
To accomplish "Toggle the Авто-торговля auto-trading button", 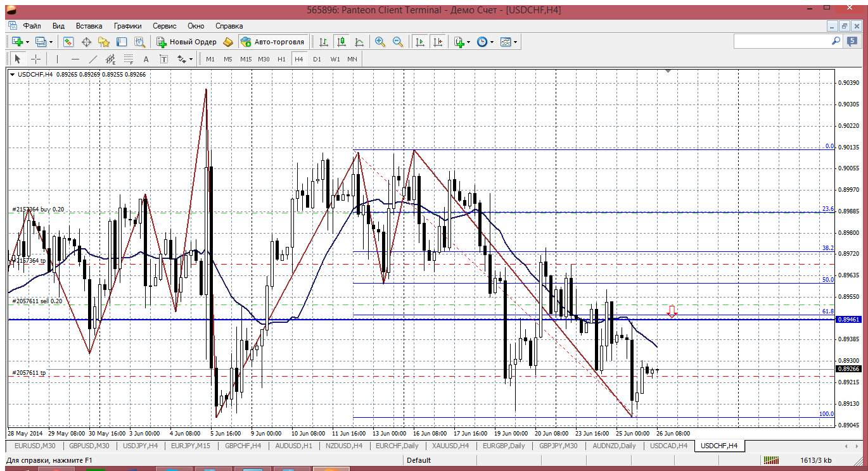I will [272, 42].
